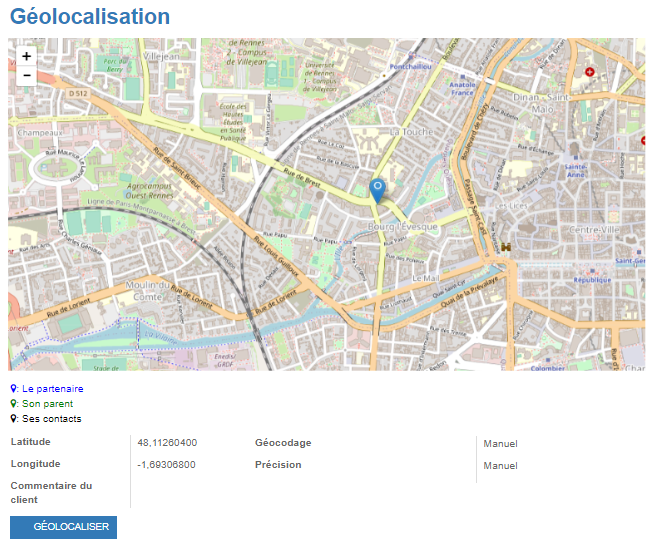Click the La Touche district label
This screenshot has height=547, width=652.
click(411, 132)
